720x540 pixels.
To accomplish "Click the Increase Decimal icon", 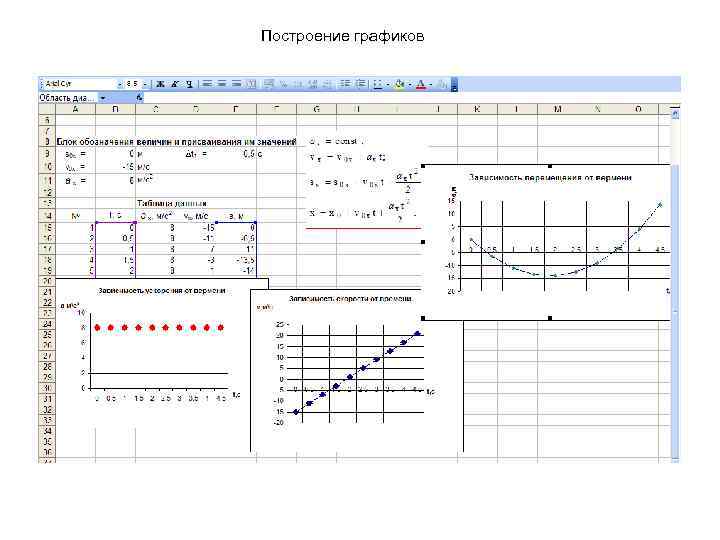I will point(313,84).
